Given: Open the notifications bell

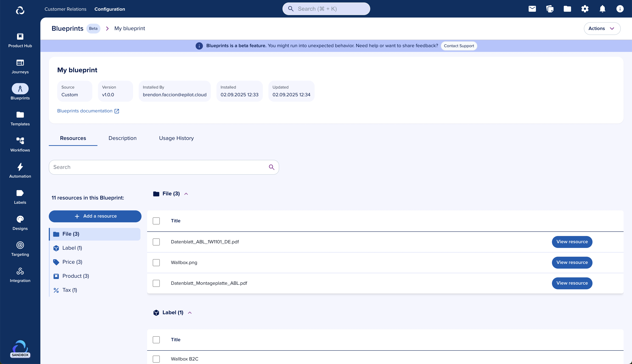Looking at the screenshot, I should (x=602, y=9).
